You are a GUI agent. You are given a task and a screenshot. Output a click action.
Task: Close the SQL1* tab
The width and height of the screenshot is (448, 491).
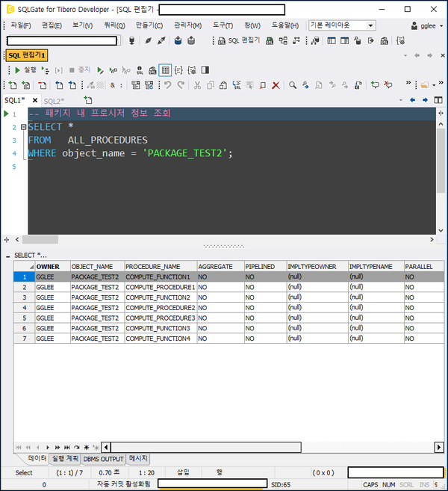click(35, 100)
